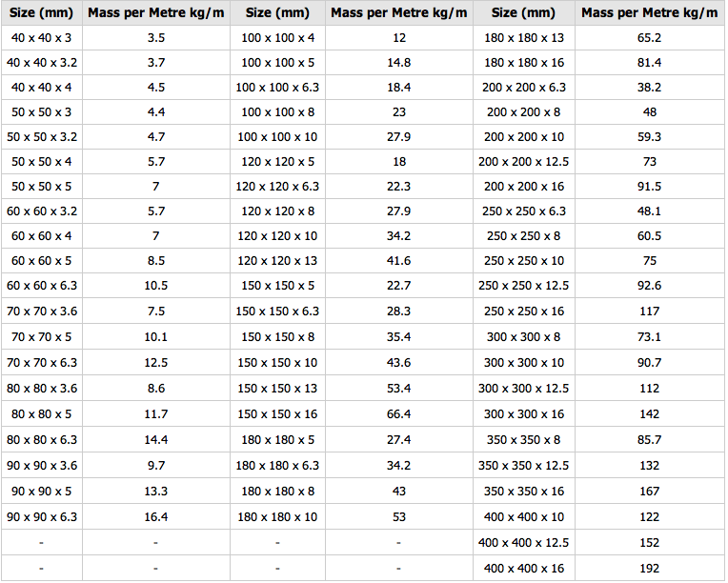Select the mass value 16.4
The width and height of the screenshot is (728, 583).
(155, 516)
